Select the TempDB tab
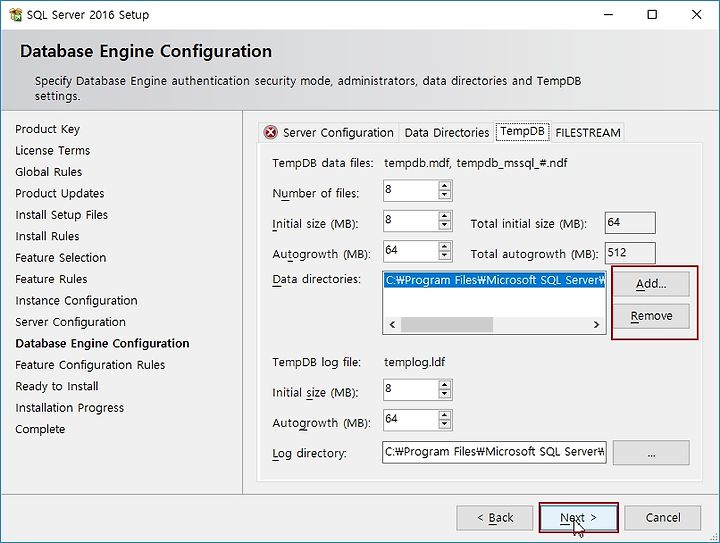Screen dimensions: 720x543 522,131
